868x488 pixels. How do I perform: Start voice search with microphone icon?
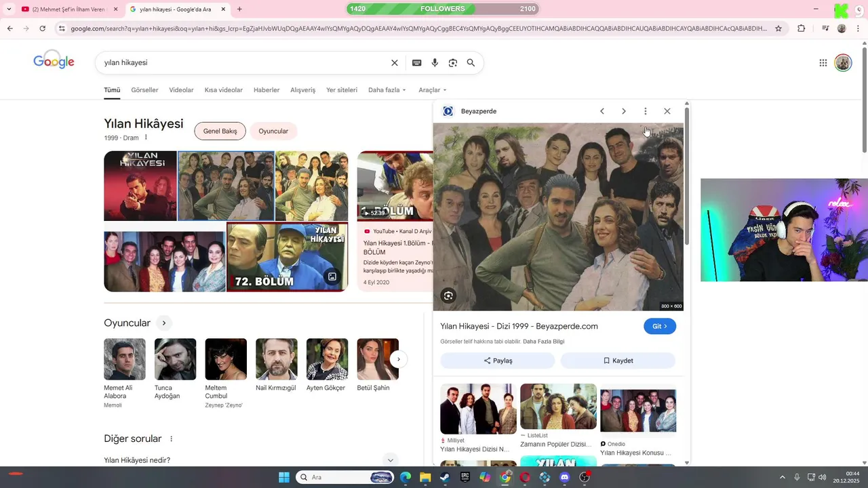pos(435,62)
